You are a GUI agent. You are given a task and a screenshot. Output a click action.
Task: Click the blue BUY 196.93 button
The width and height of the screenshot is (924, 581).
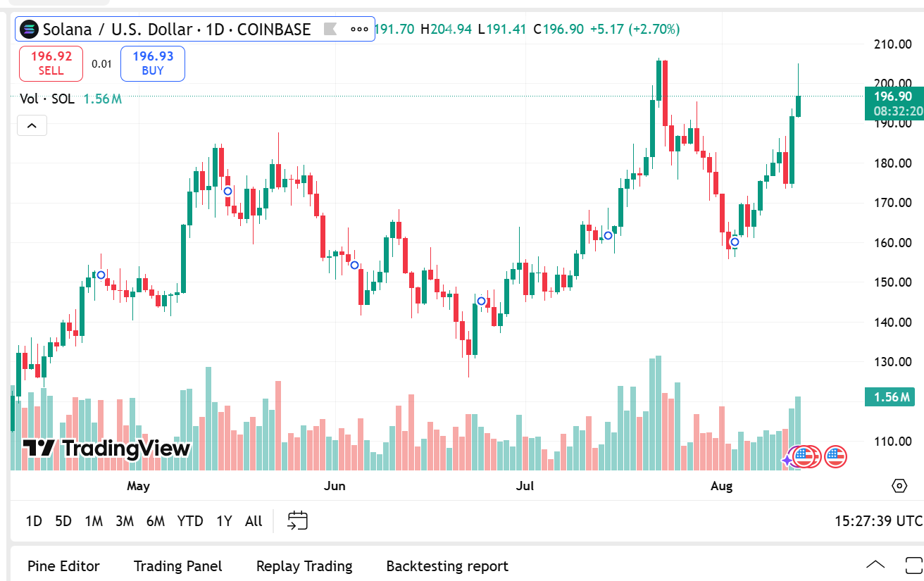click(153, 63)
